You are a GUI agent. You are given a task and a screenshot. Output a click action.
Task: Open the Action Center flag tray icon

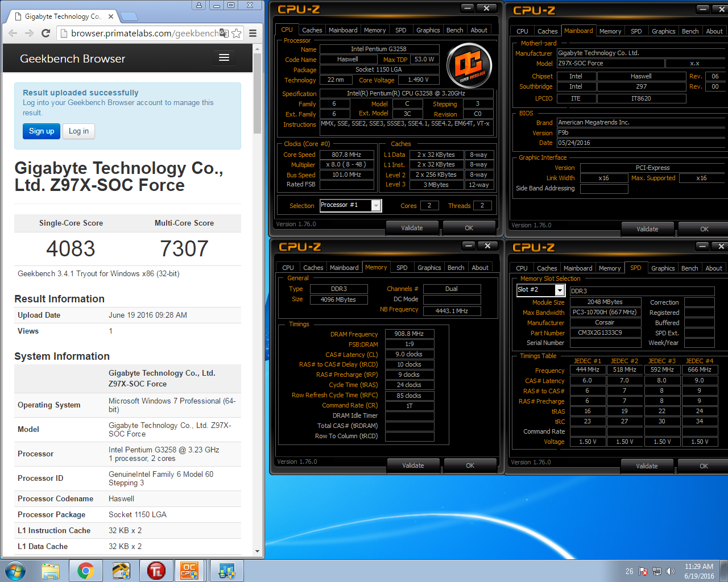(x=643, y=571)
